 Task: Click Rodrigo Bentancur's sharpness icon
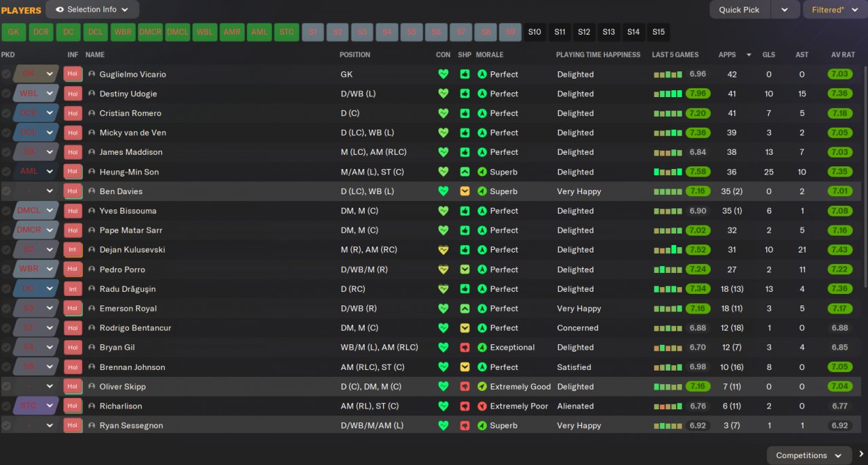(x=465, y=328)
